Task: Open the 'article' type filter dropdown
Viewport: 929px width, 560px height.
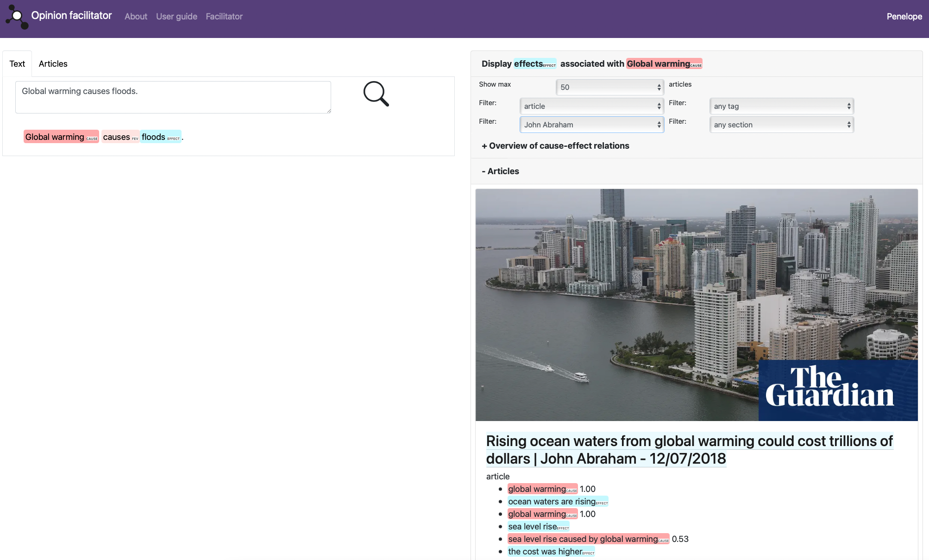Action: [x=592, y=106]
